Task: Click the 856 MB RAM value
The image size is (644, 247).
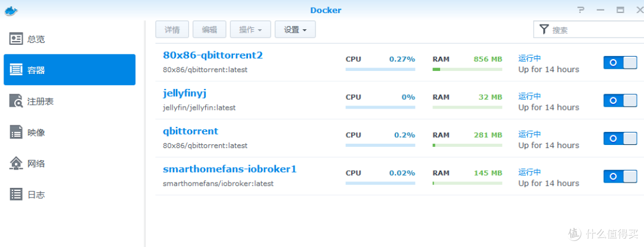Action: [488, 59]
